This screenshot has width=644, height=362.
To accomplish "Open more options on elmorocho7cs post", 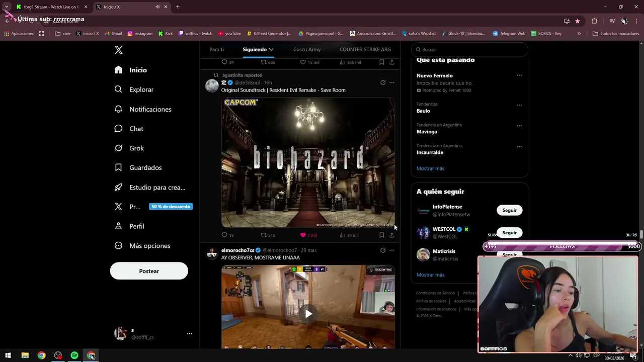I will click(x=391, y=250).
